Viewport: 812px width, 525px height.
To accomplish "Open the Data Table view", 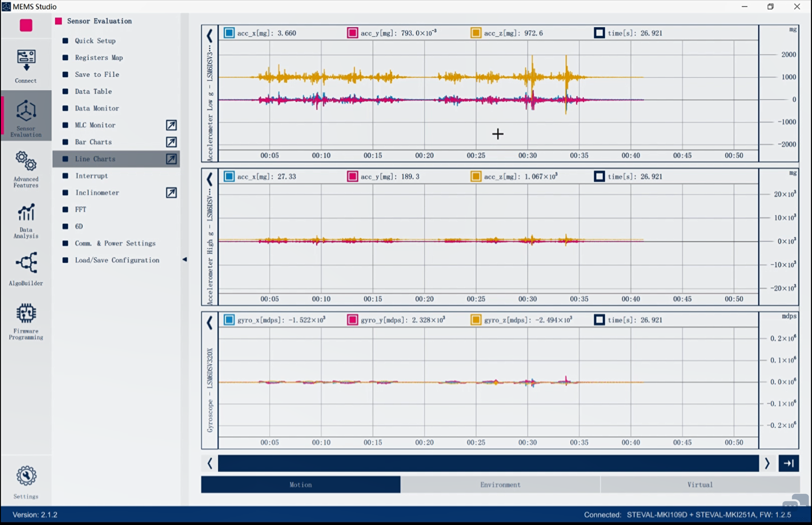I will pyautogui.click(x=93, y=91).
